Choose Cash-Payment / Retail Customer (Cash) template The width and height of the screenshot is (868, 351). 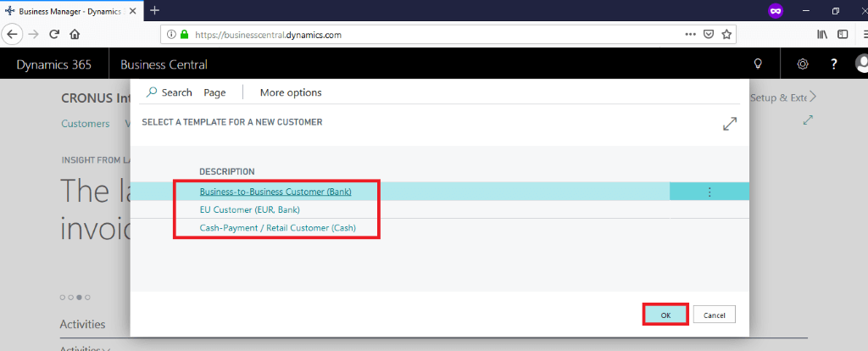click(x=277, y=227)
